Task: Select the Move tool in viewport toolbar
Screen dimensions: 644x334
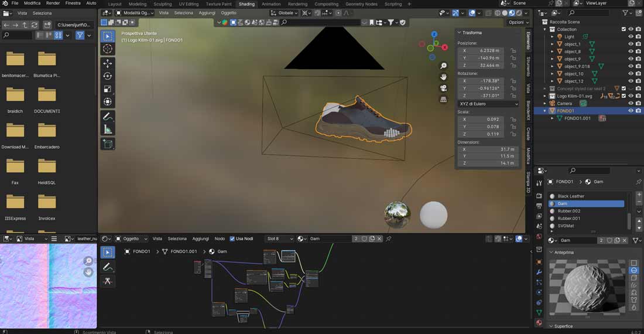Action: [108, 63]
